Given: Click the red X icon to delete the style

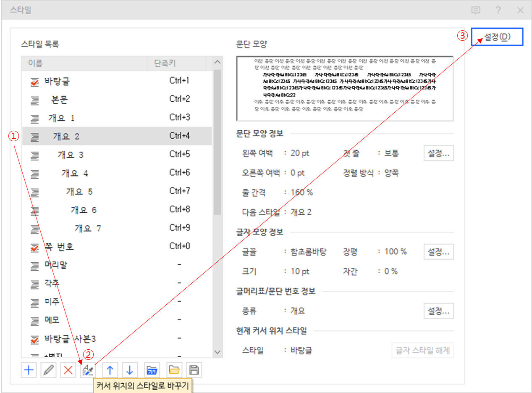Looking at the screenshot, I should 68,370.
